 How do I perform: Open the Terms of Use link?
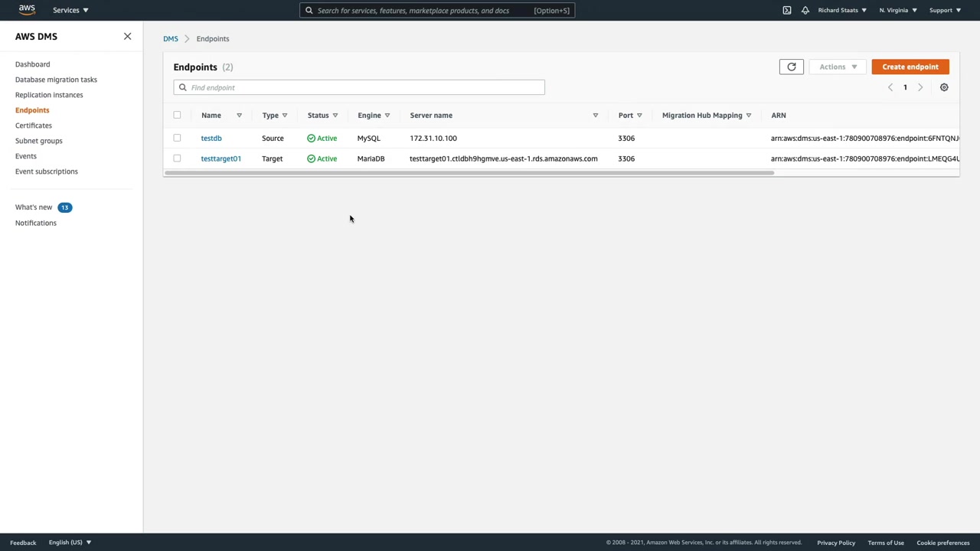886,543
